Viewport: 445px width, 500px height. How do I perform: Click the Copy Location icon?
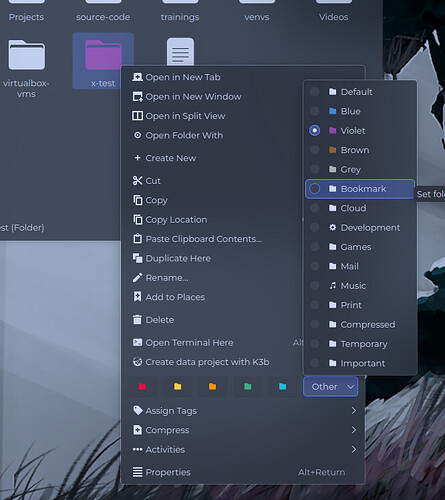tap(137, 220)
